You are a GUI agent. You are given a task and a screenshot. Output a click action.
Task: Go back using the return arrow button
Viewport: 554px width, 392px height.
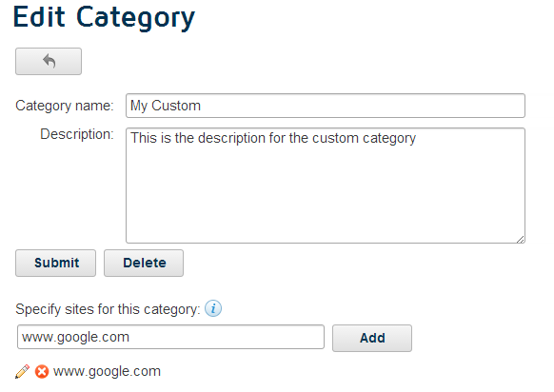(49, 62)
